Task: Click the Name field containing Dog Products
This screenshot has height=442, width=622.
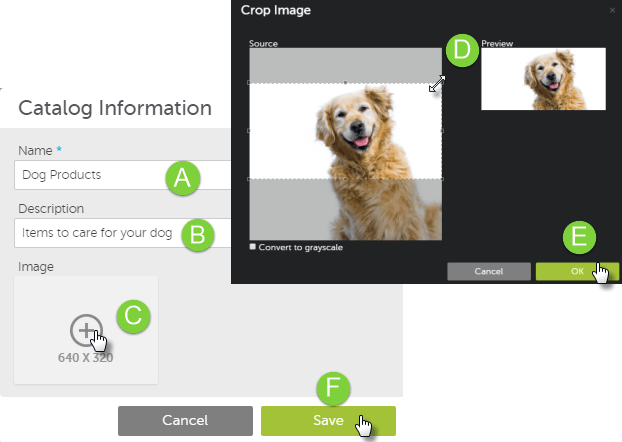Action: pyautogui.click(x=90, y=174)
